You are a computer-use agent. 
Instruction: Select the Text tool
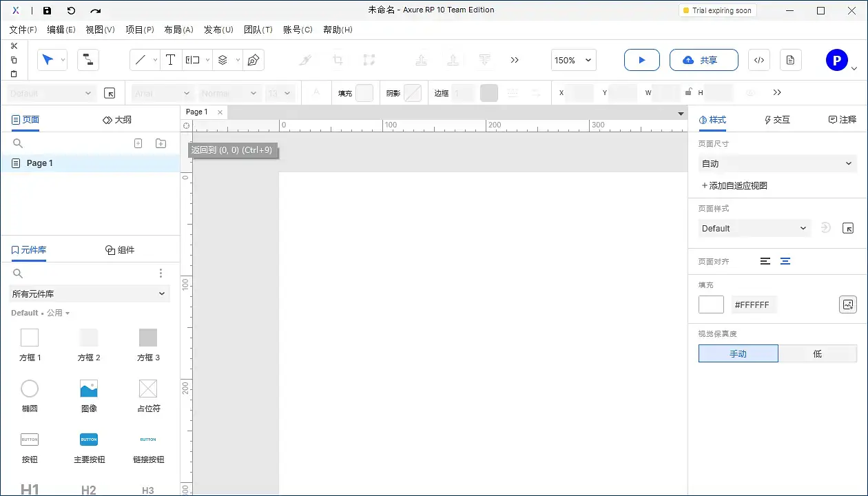[170, 60]
